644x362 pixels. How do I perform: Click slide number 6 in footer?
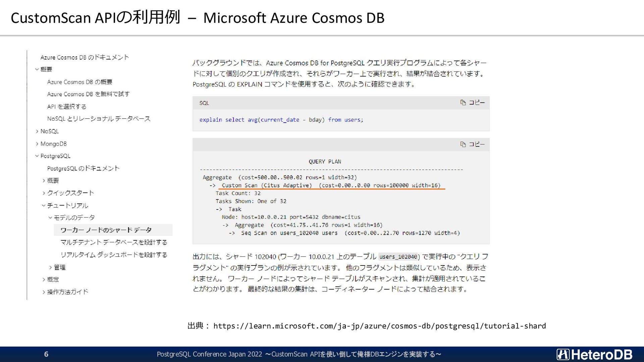coord(46,354)
